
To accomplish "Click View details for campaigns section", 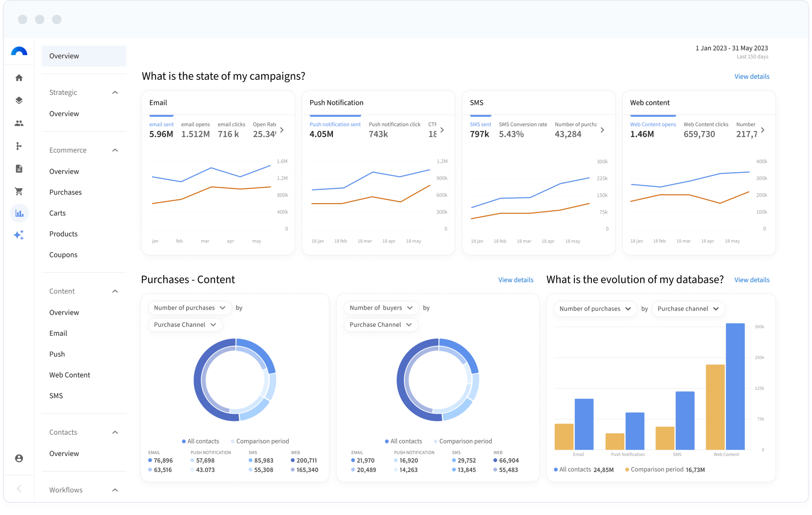I will pos(752,77).
